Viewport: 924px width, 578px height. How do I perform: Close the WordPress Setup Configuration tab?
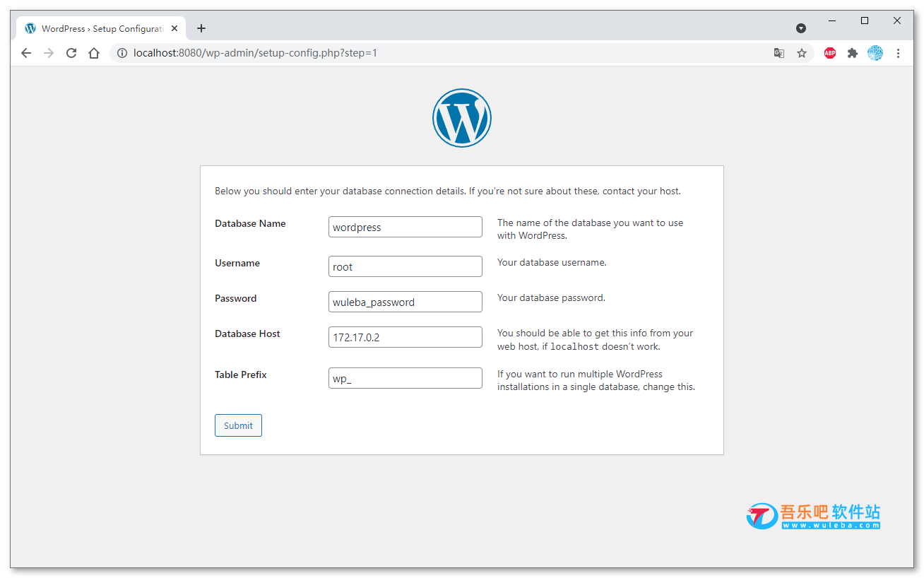(x=174, y=29)
